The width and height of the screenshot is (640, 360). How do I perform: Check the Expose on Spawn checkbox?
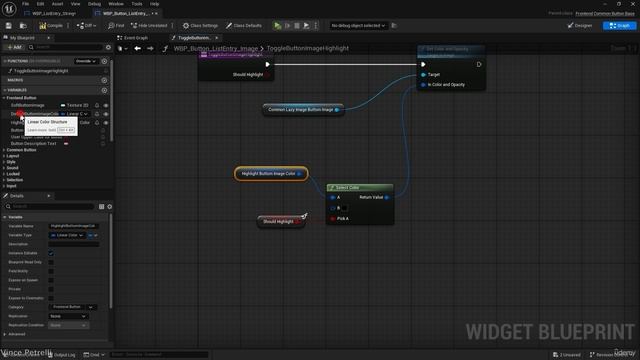(x=51, y=280)
